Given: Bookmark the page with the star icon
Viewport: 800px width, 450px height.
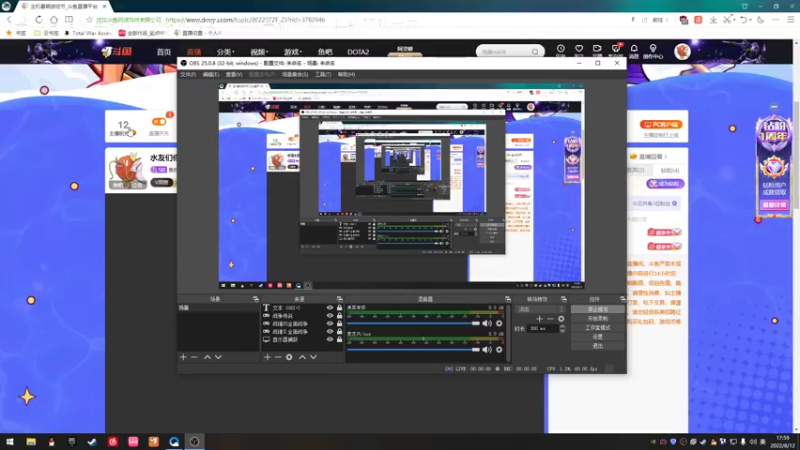Looking at the screenshot, I should coord(89,20).
